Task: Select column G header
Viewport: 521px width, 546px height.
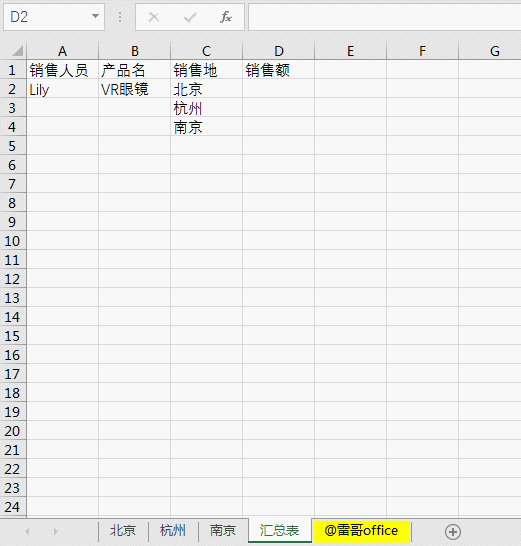Action: pyautogui.click(x=490, y=51)
